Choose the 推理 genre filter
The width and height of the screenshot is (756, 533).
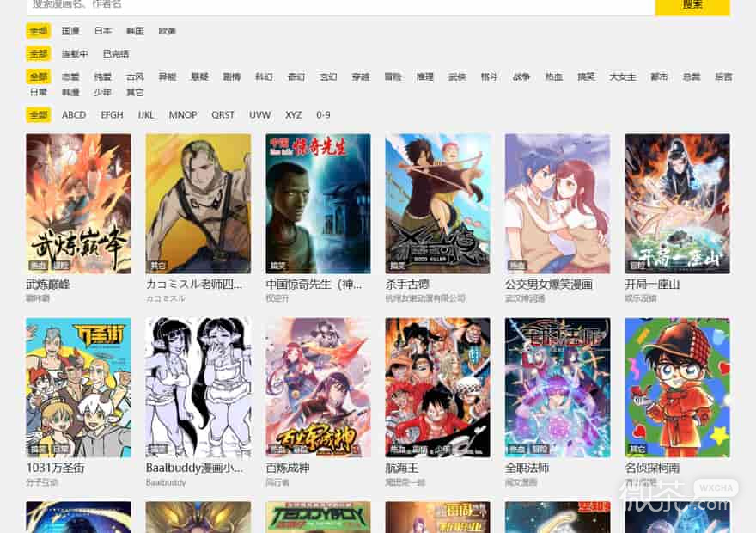(x=425, y=77)
